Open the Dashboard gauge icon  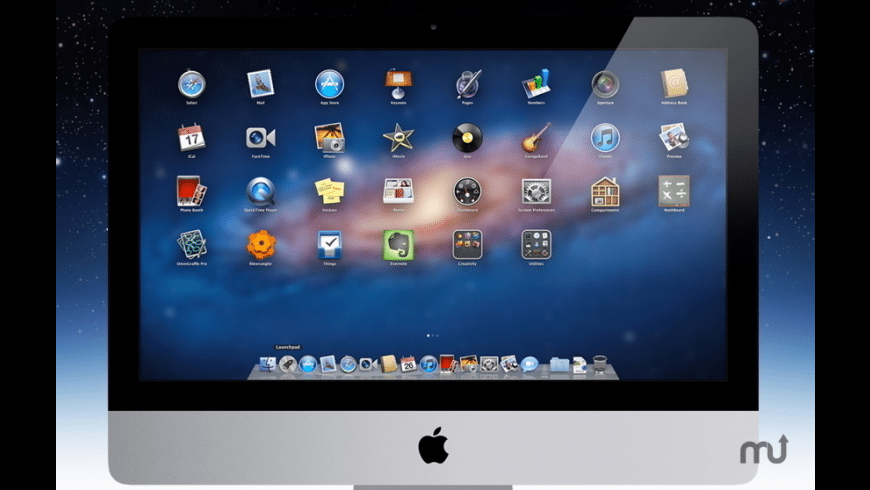pyautogui.click(x=467, y=191)
